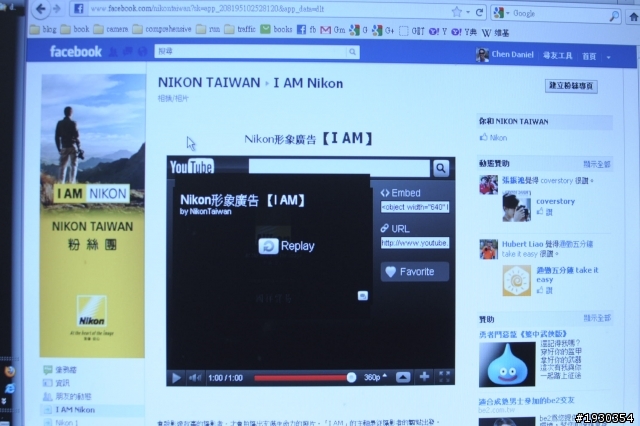Click the Nikon like link with thumbs-up

tap(493, 138)
